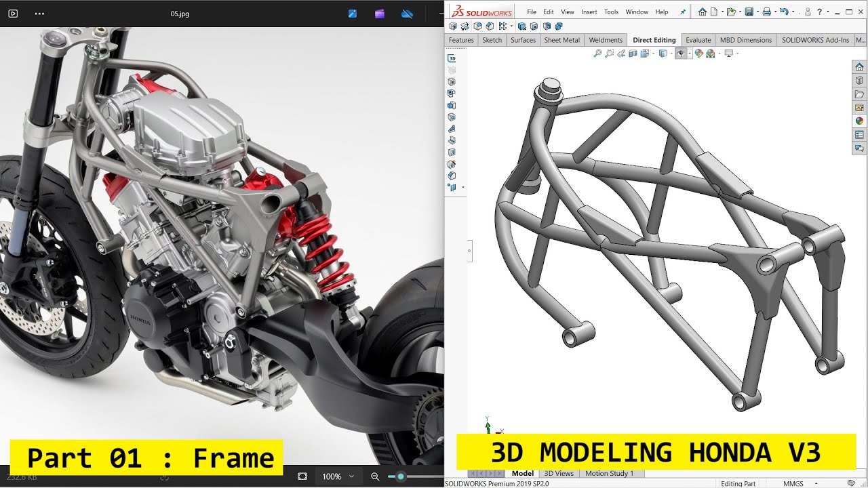Switch to the Weldments tab
This screenshot has height=488, width=868.
[x=606, y=40]
